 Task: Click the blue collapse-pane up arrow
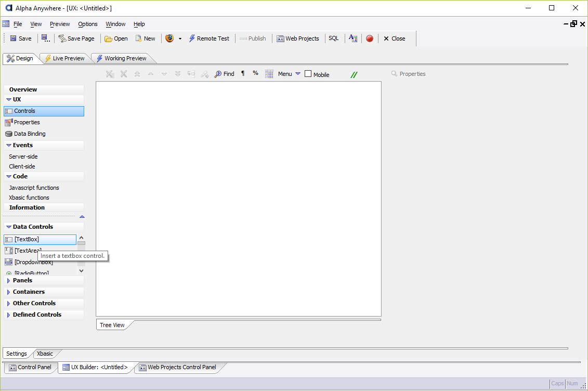tap(82, 217)
